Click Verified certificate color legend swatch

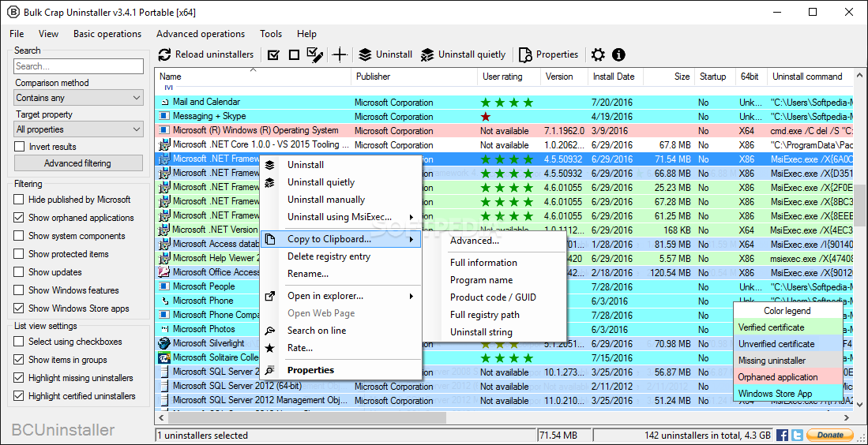(x=787, y=327)
